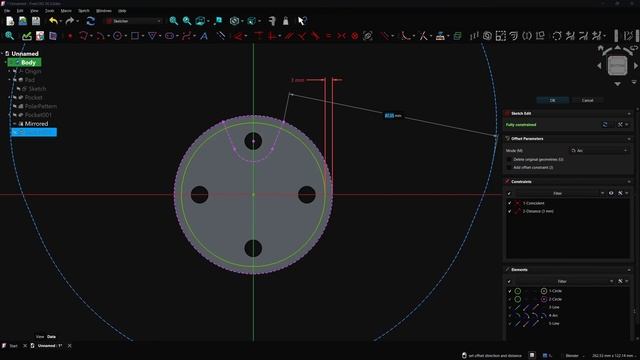Image resolution: width=640 pixels, height=360 pixels.
Task: Open the View menu
Action: [34, 11]
